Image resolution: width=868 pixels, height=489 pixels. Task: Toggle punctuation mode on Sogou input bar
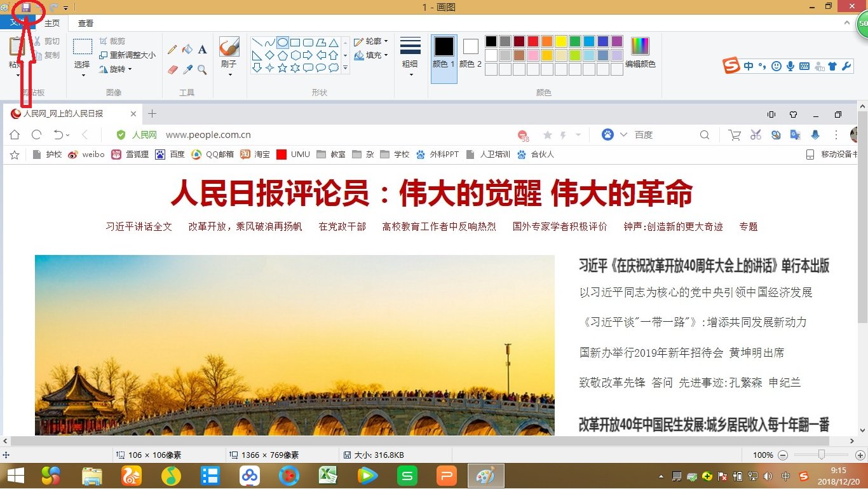point(762,65)
